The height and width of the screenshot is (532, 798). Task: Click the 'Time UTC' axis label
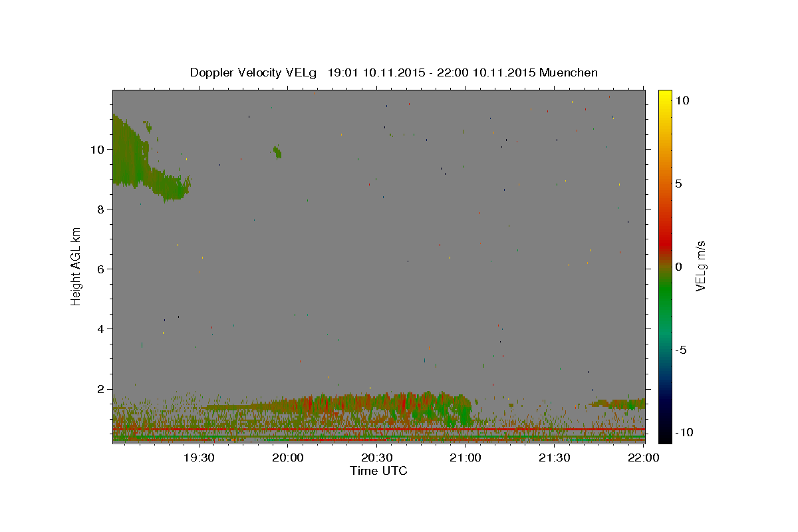pos(378,471)
